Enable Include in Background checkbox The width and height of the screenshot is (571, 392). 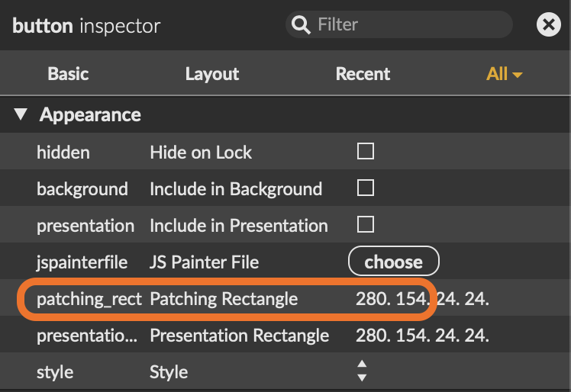point(366,188)
